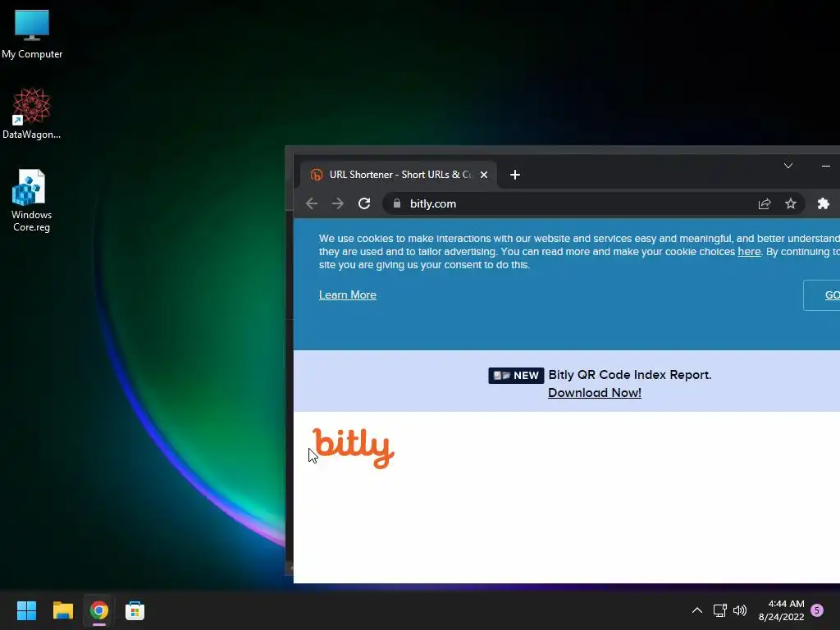Open Windows Core.reg file icon
Viewport: 840px width, 630px height.
32,201
